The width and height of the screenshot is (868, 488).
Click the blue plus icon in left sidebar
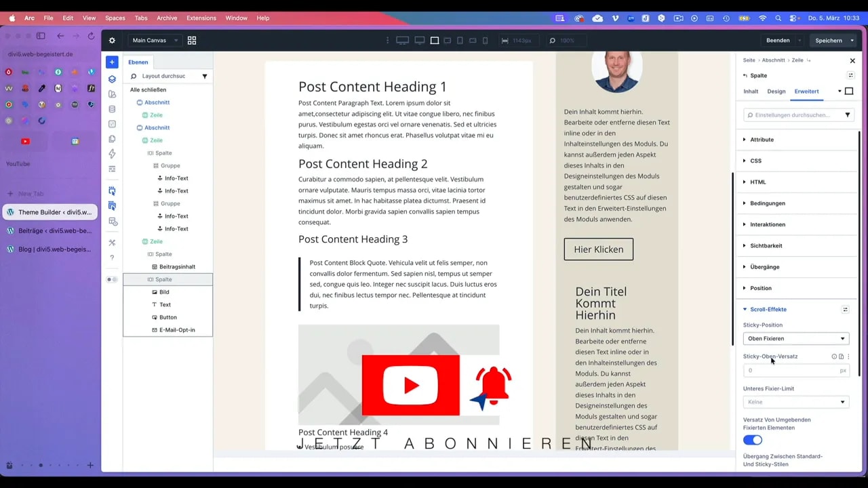pos(112,62)
